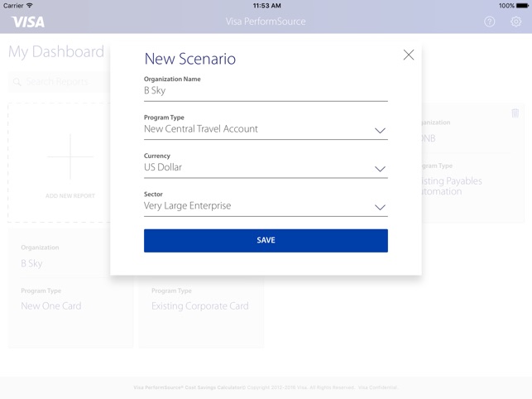This screenshot has width=532, height=399.
Task: Expand the Program Type dropdown arrow
Action: tap(380, 131)
